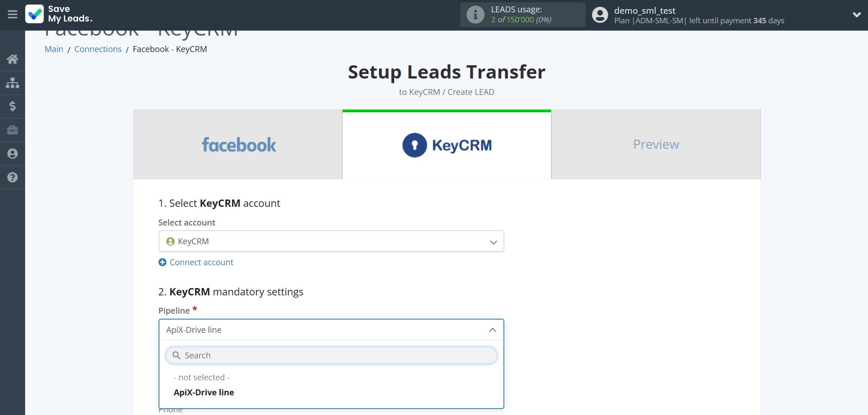Click the LEADS usage info icon
The height and width of the screenshot is (415, 868).
(x=475, y=15)
